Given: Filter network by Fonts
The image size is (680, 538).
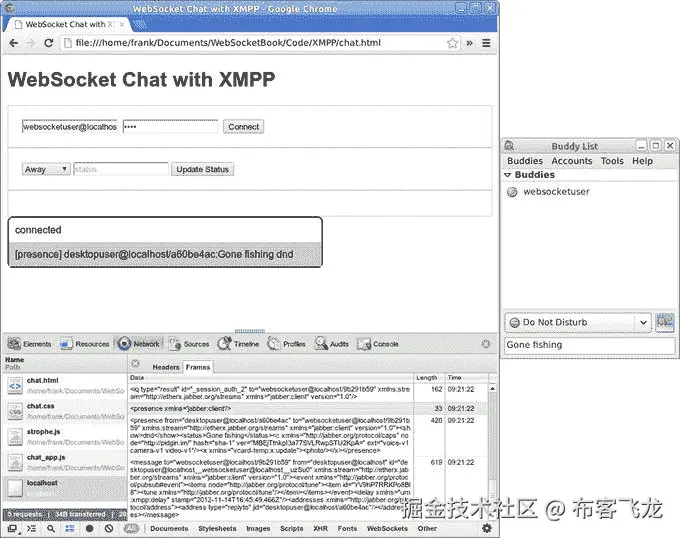Looking at the screenshot, I should click(x=347, y=528).
